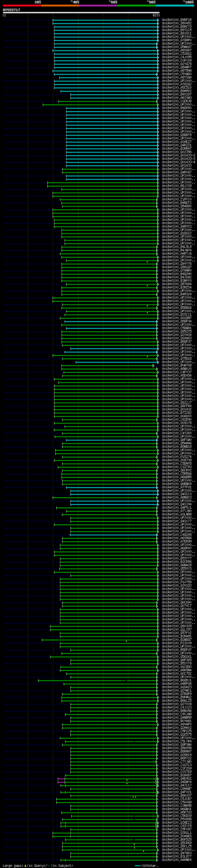Open hit UniRef100_B9T1I5
This screenshot has width=197, height=868.
coord(177,30)
